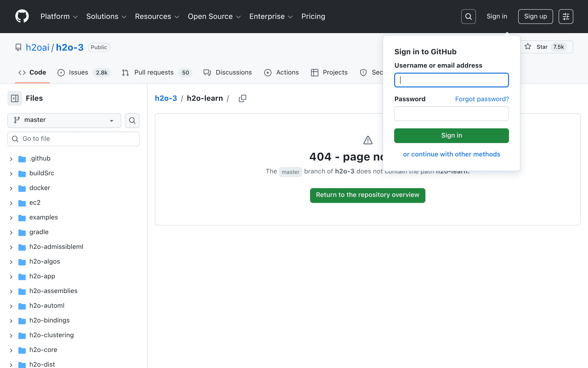Open the h2oai owner link

pos(37,47)
